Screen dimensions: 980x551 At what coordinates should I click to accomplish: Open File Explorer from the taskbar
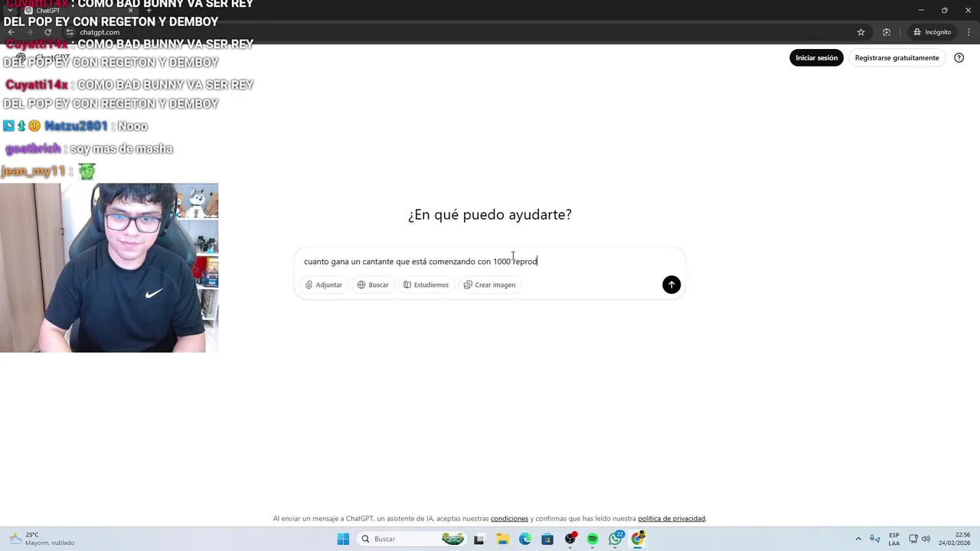pyautogui.click(x=502, y=539)
